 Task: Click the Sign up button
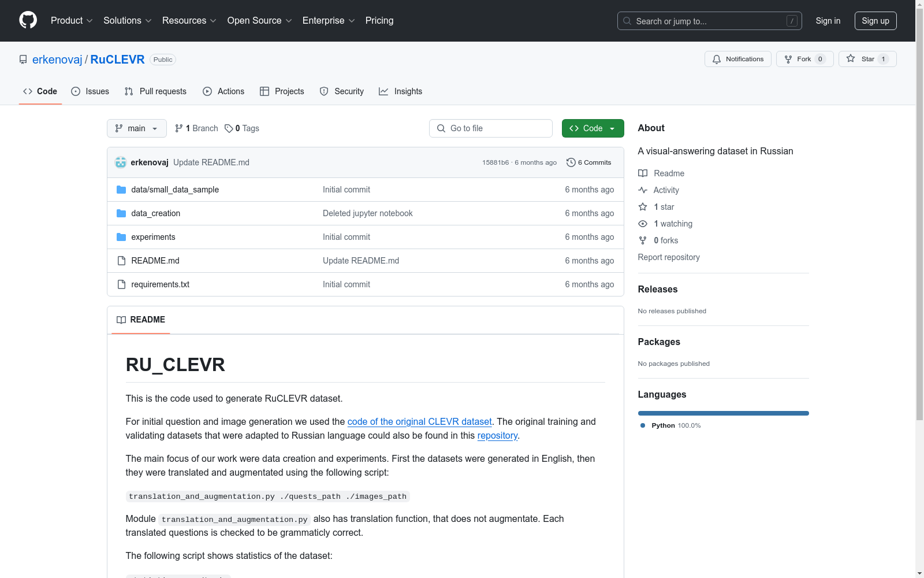click(875, 21)
